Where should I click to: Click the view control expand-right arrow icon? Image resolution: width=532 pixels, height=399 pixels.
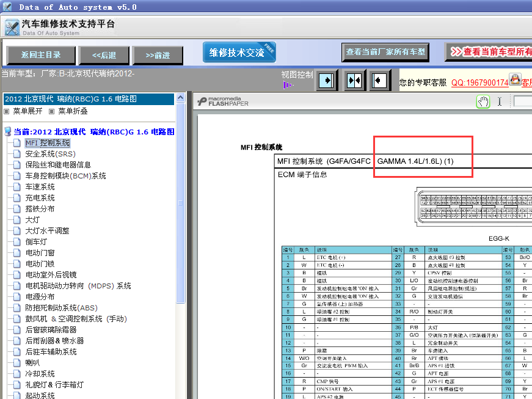click(x=327, y=81)
